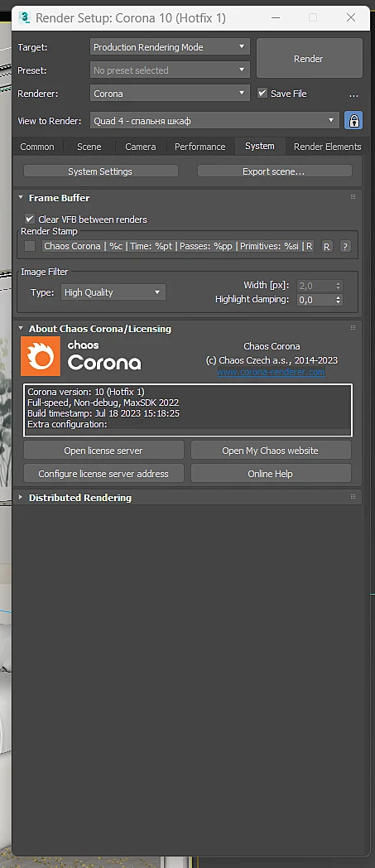Disable the Save File checkbox
Image resolution: width=375 pixels, height=868 pixels.
click(x=262, y=93)
